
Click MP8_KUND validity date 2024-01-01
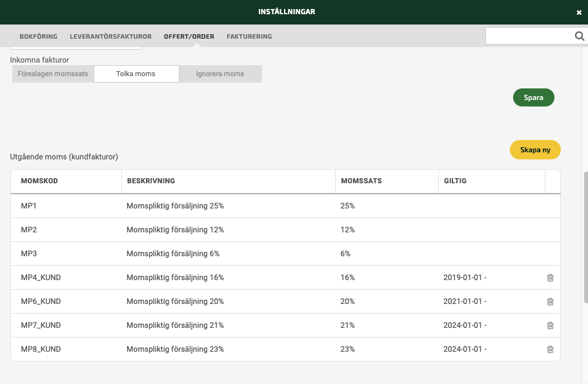[x=465, y=349]
